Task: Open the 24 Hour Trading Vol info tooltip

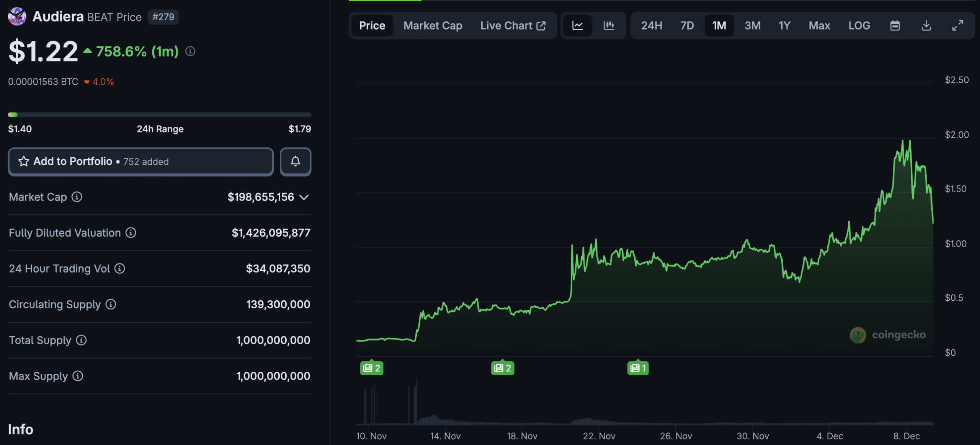Action: [119, 268]
